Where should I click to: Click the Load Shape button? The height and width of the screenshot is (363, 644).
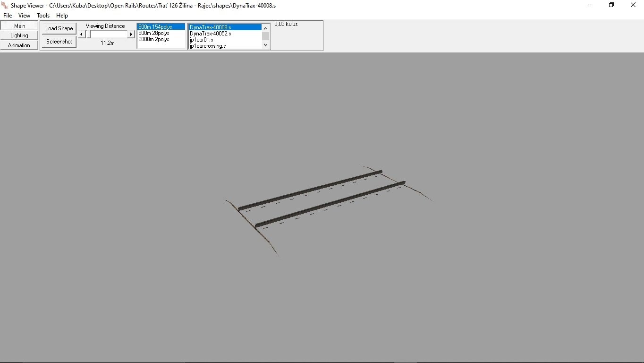point(59,28)
